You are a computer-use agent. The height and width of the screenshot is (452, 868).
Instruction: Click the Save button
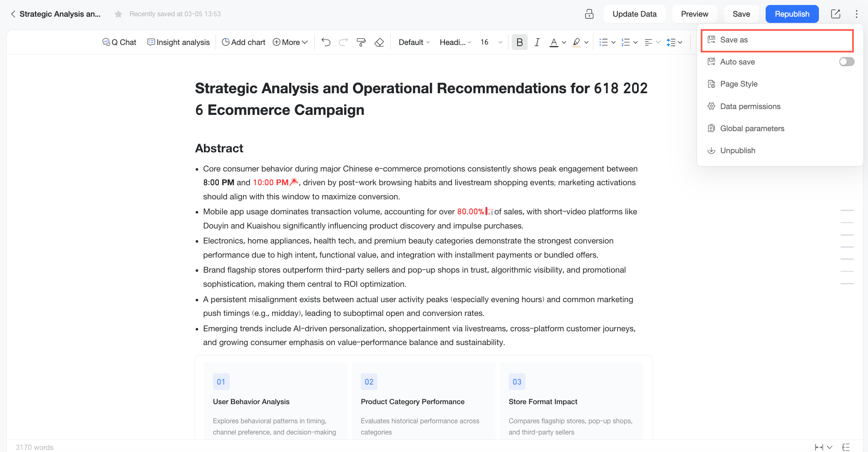(x=741, y=14)
